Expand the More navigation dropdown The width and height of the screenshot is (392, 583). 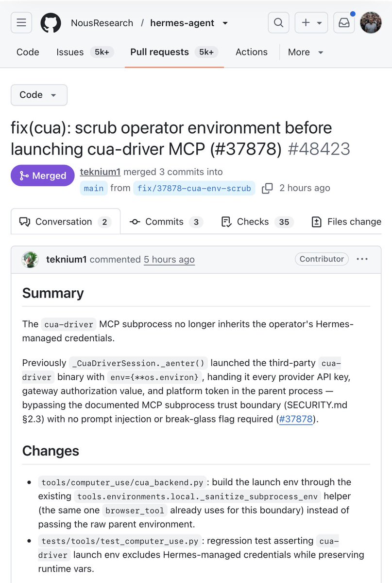[306, 52]
